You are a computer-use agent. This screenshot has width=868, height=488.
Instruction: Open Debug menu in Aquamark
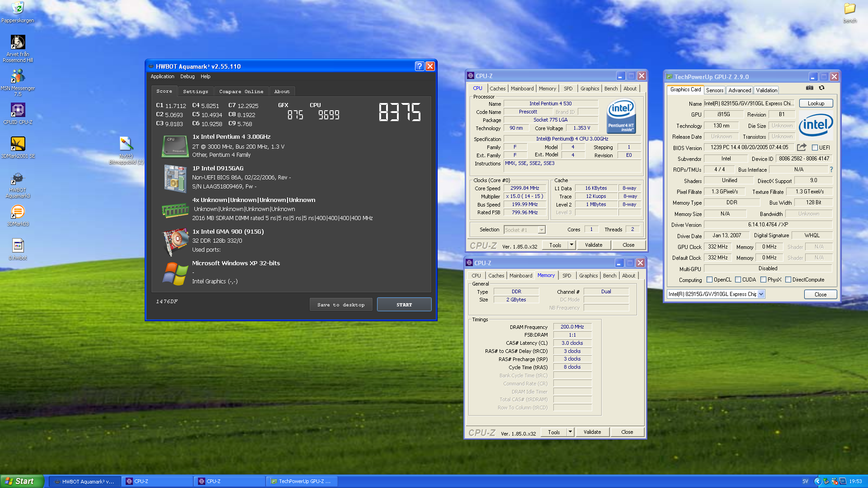pyautogui.click(x=187, y=76)
